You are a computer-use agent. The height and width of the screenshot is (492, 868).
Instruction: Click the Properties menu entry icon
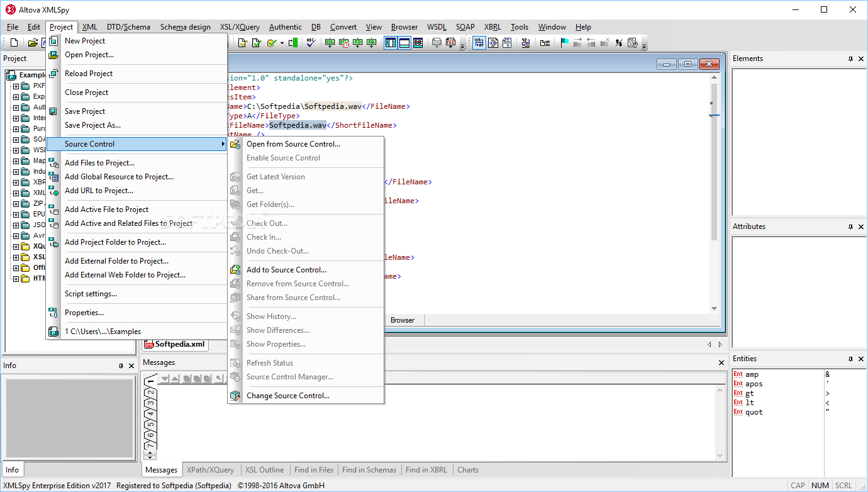point(53,313)
